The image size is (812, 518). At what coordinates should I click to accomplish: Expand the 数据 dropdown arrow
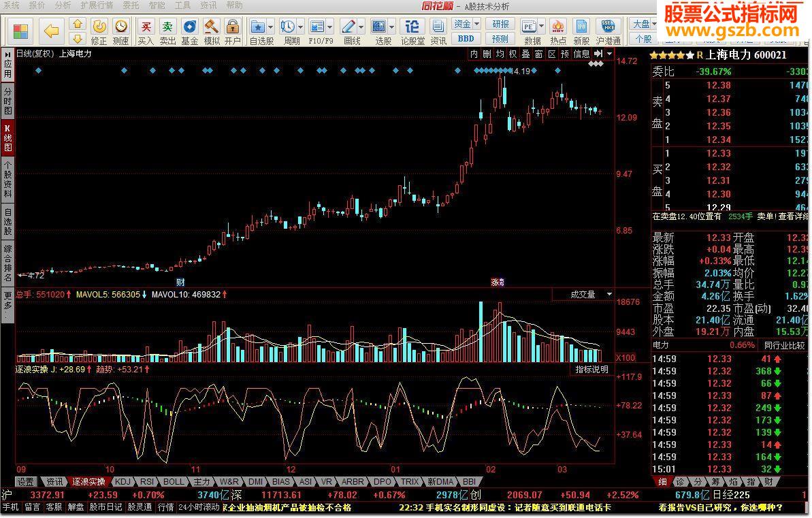[x=541, y=27]
